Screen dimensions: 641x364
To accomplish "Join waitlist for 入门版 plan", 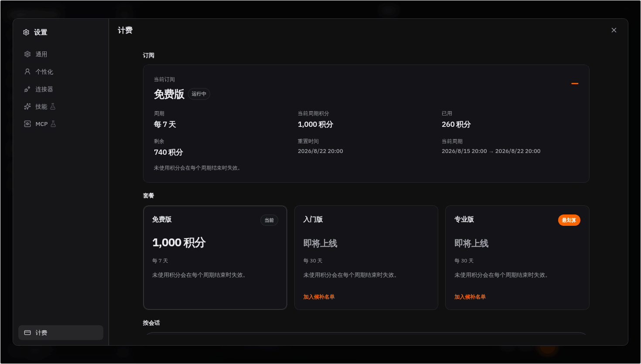I will [319, 297].
